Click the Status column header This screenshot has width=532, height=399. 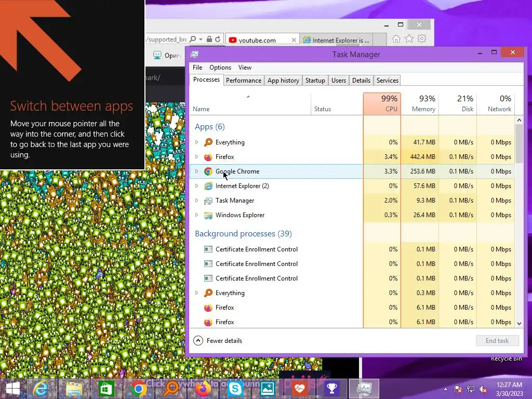click(x=337, y=103)
